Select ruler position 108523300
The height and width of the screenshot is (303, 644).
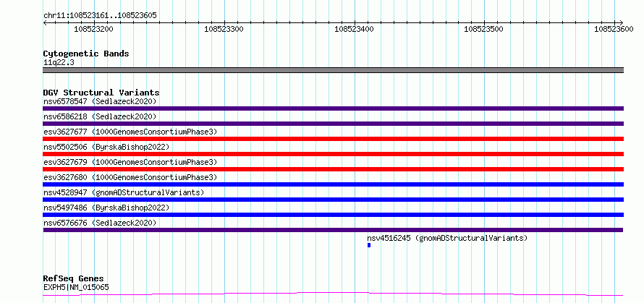224,29
